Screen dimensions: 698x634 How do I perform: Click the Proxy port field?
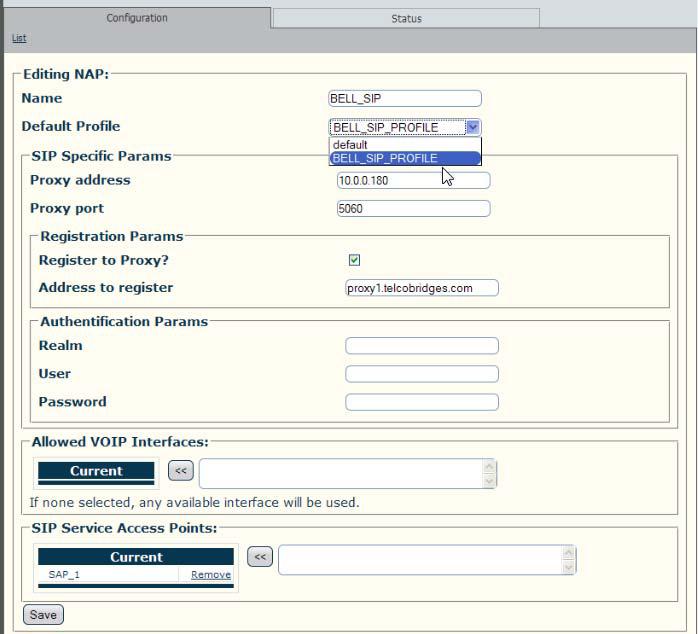[x=414, y=208]
